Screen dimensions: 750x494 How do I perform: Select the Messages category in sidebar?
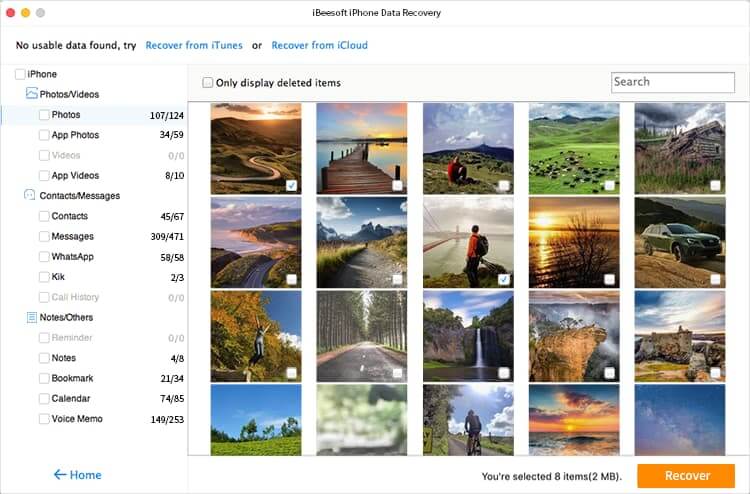72,237
